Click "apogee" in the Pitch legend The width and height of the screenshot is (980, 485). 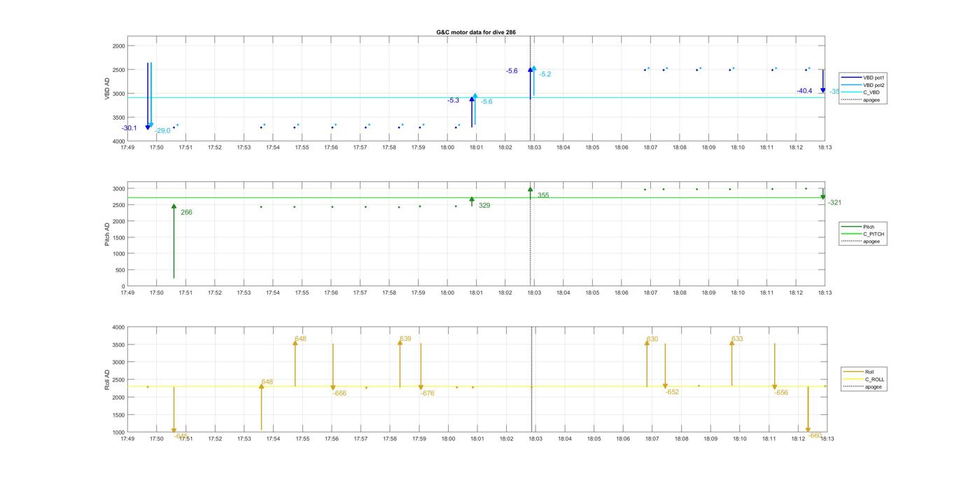coord(871,241)
